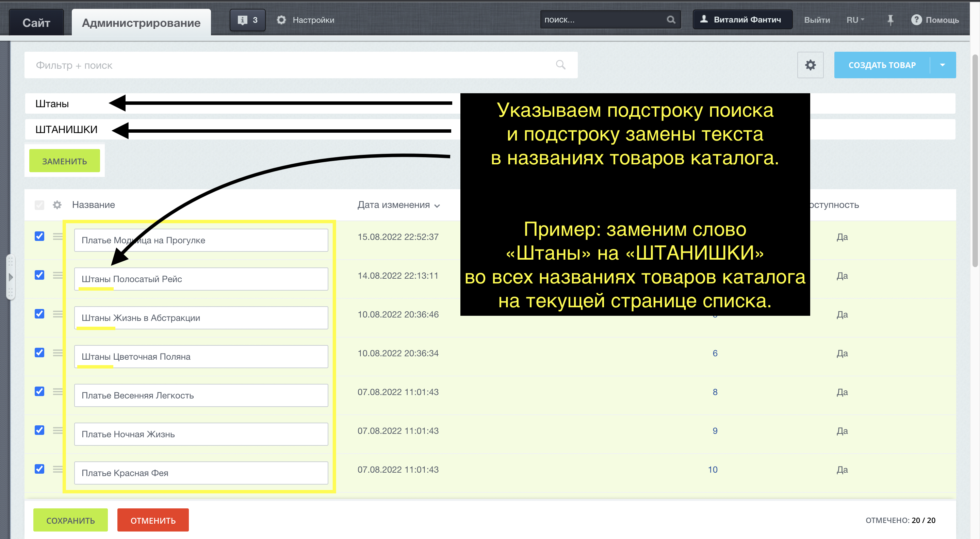This screenshot has height=539, width=980.
Task: Click column settings gear beside Название header
Action: click(x=57, y=205)
